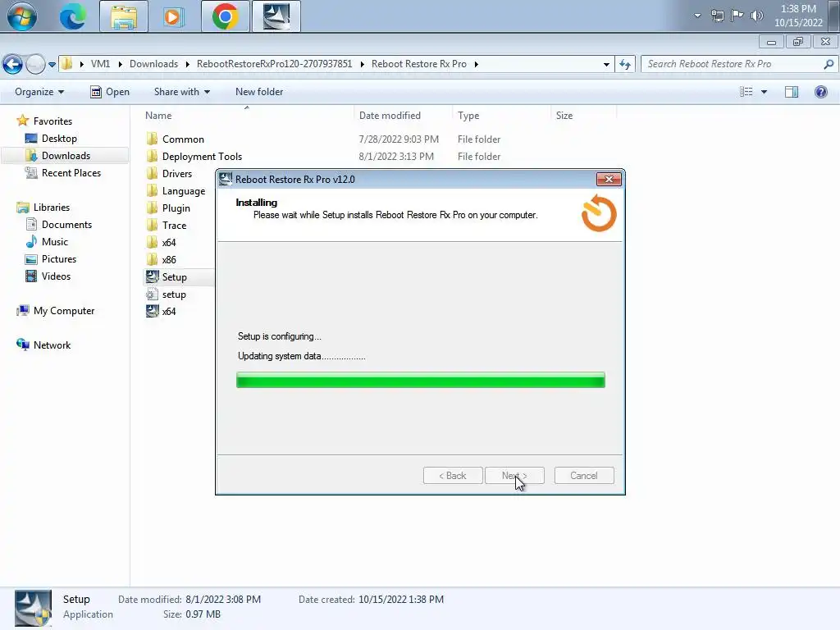
Task: Click Downloads in the address breadcrumb
Action: tap(153, 64)
